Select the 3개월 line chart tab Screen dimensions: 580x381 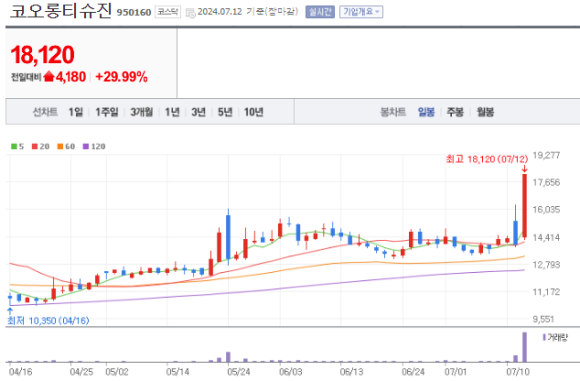[x=141, y=112]
